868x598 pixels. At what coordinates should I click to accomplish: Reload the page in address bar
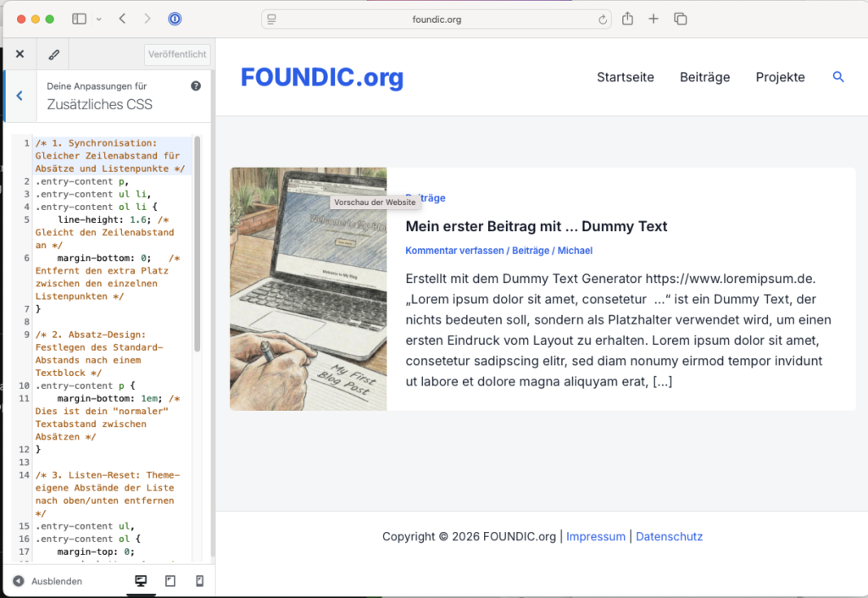(603, 19)
